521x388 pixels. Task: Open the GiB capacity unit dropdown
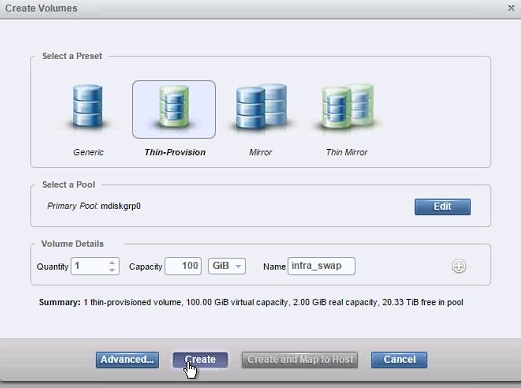coord(227,266)
